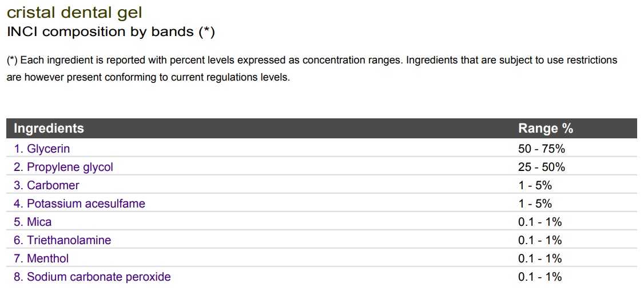Click the Menthol ingredient link

41,258
